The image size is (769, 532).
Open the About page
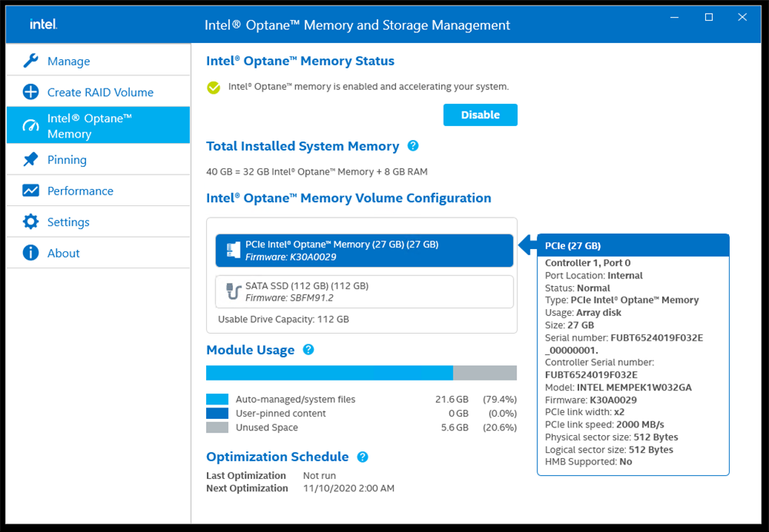63,253
